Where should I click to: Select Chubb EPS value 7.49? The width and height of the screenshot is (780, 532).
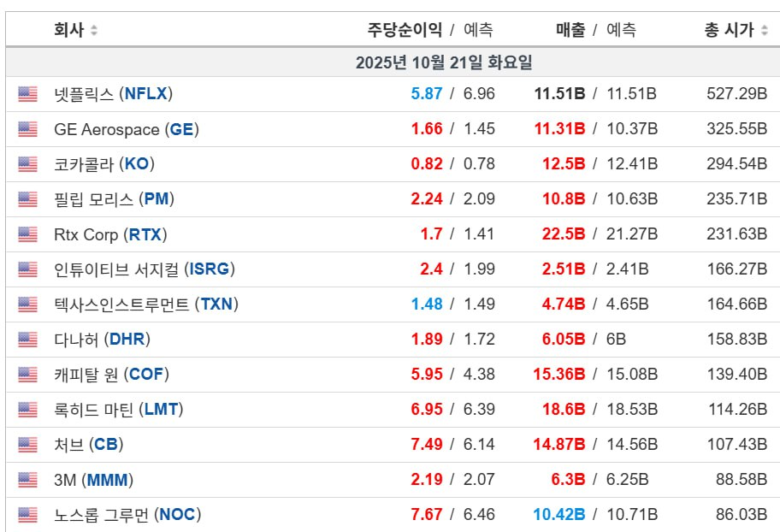[426, 445]
